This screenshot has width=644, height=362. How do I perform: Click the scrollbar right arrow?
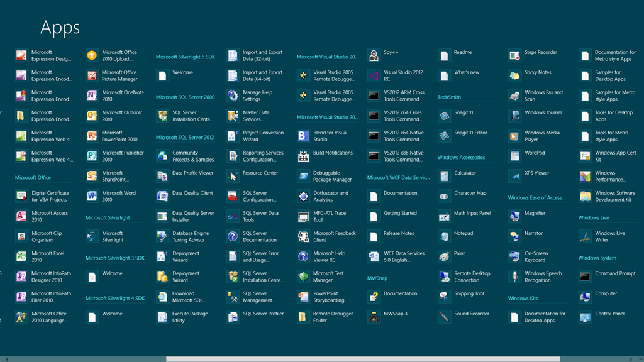pyautogui.click(x=631, y=359)
